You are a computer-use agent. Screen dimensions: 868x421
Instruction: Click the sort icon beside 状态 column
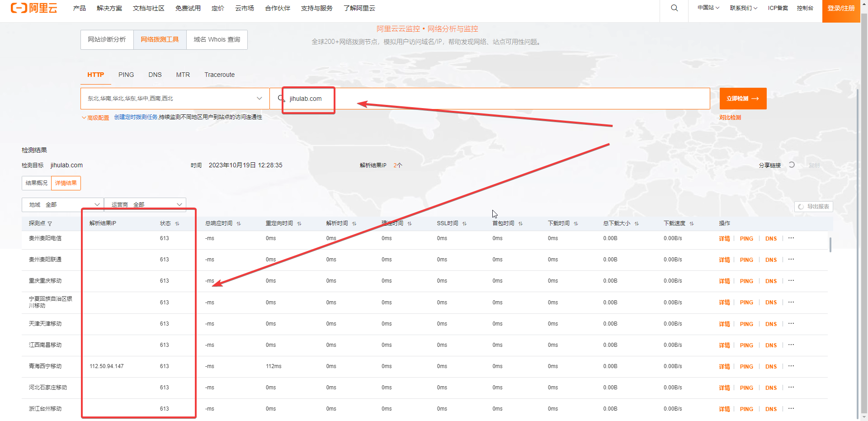tap(177, 224)
